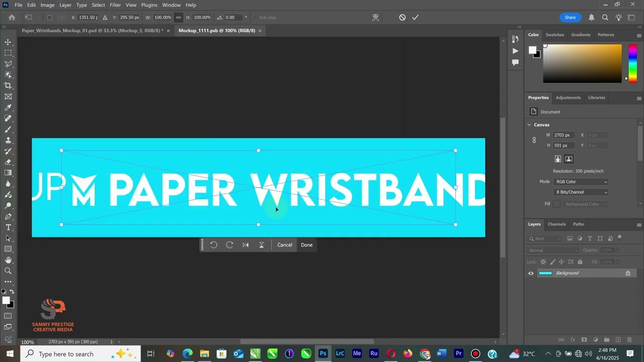Click the blue Share button
644x362 pixels.
tap(570, 17)
